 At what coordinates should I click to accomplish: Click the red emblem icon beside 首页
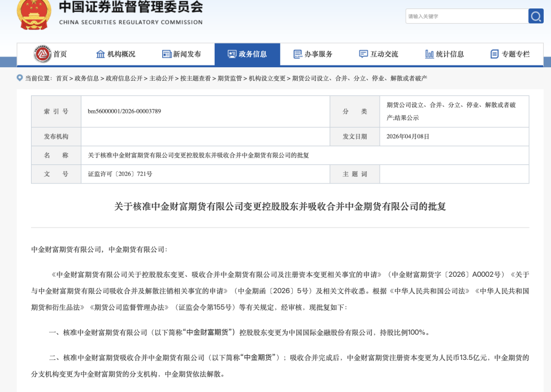[x=42, y=54]
